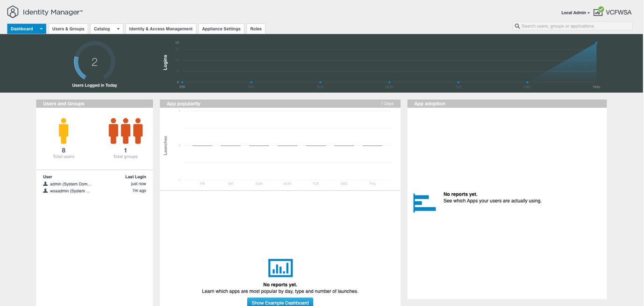644x306 pixels.
Task: Open Appliance Settings tab
Action: [221, 29]
